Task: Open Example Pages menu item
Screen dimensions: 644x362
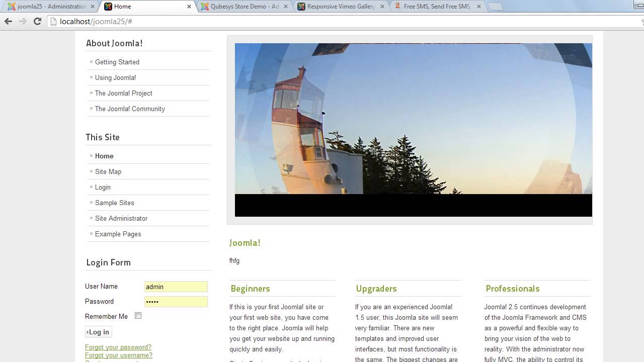Action: [118, 234]
